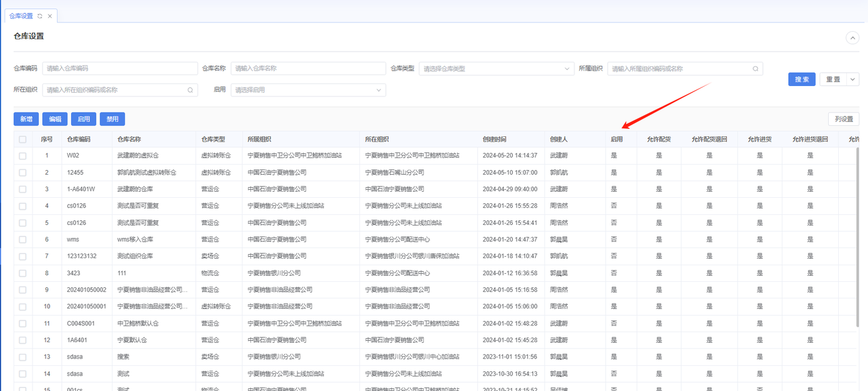
Task: Click the blue 禁用 button
Action: click(x=112, y=119)
